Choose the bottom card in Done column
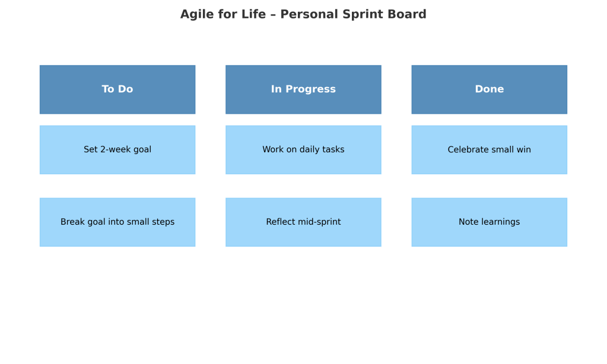 (x=489, y=222)
